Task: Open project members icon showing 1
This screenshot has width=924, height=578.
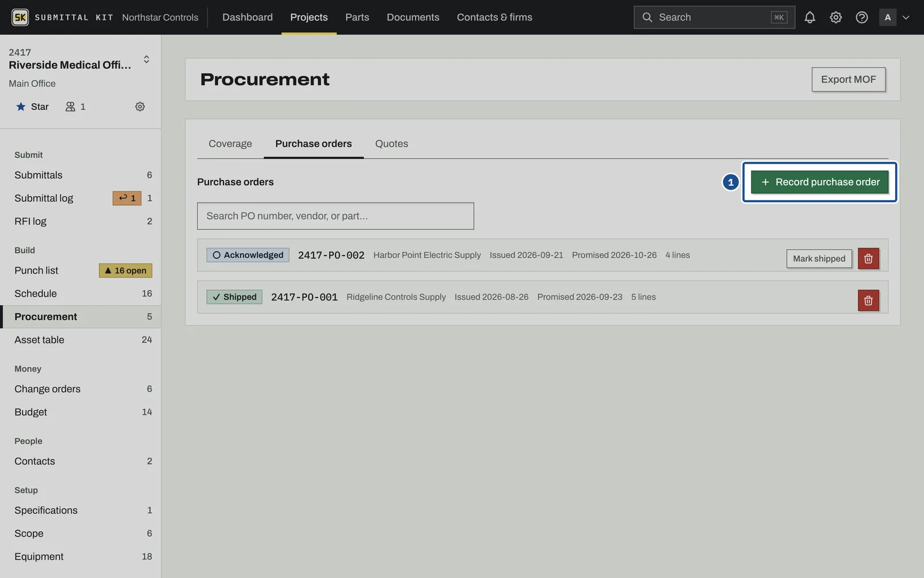Action: [x=76, y=106]
